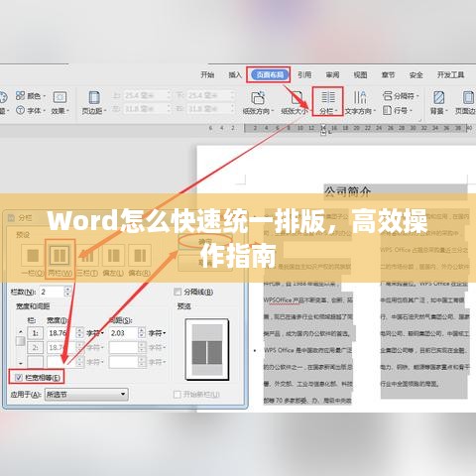Screen dimensions: 476x476
Task: Toggle the 分隔线 checkbox
Action: [178, 292]
